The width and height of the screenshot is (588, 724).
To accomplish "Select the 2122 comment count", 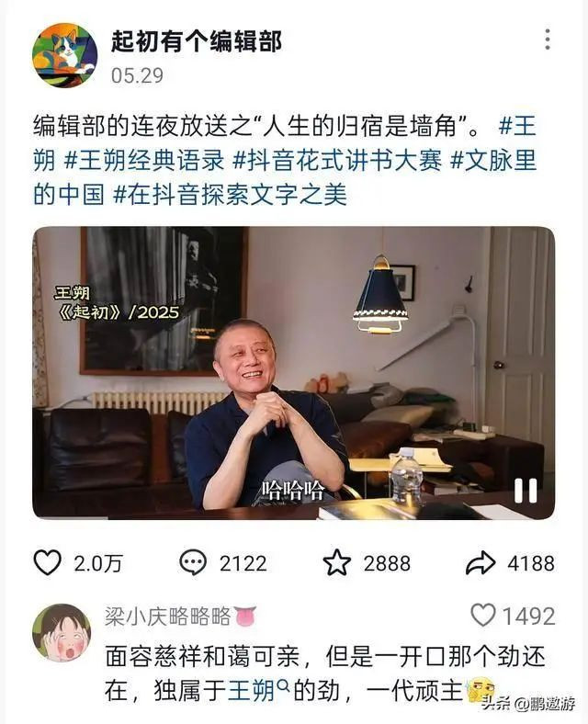I will click(243, 563).
